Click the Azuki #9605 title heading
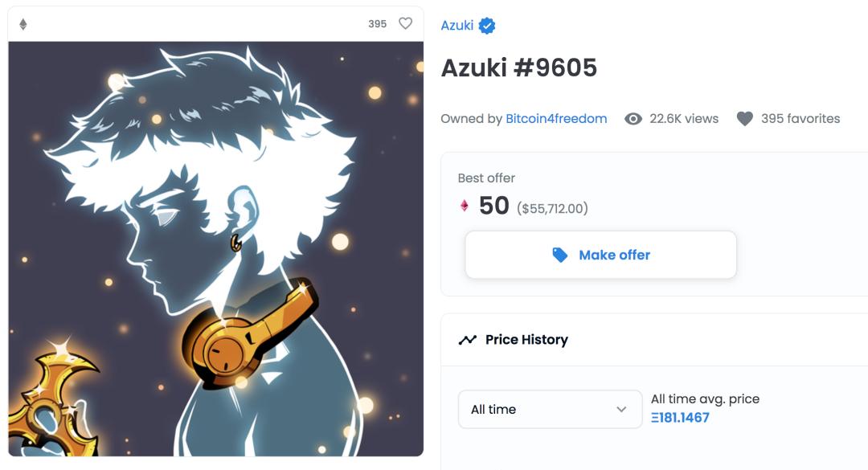The image size is (868, 470). (x=518, y=68)
